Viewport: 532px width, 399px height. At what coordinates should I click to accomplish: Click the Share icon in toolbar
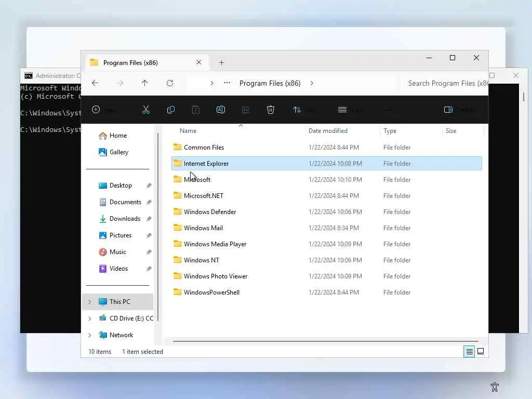coord(246,110)
